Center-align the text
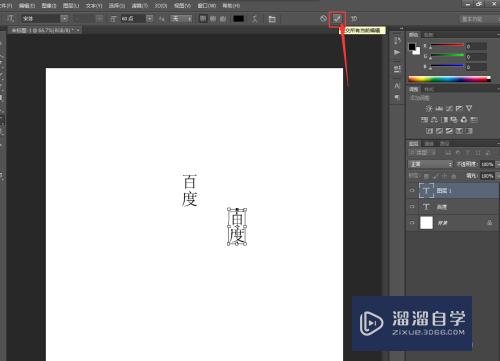The height and width of the screenshot is (361, 500). [213, 19]
